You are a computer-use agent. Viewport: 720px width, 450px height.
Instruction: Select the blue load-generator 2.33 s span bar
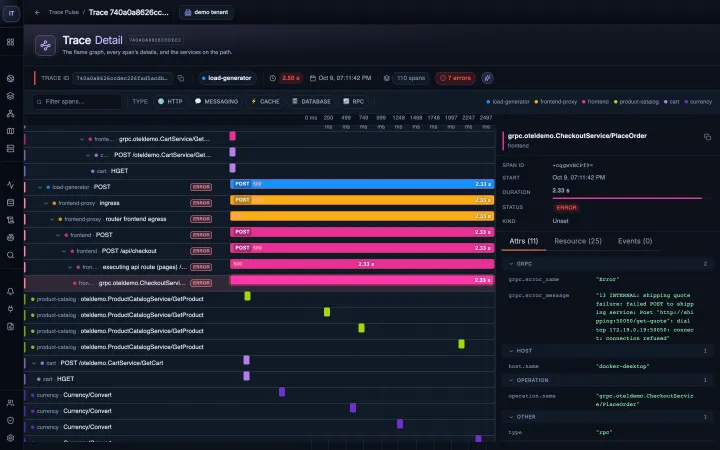[362, 184]
